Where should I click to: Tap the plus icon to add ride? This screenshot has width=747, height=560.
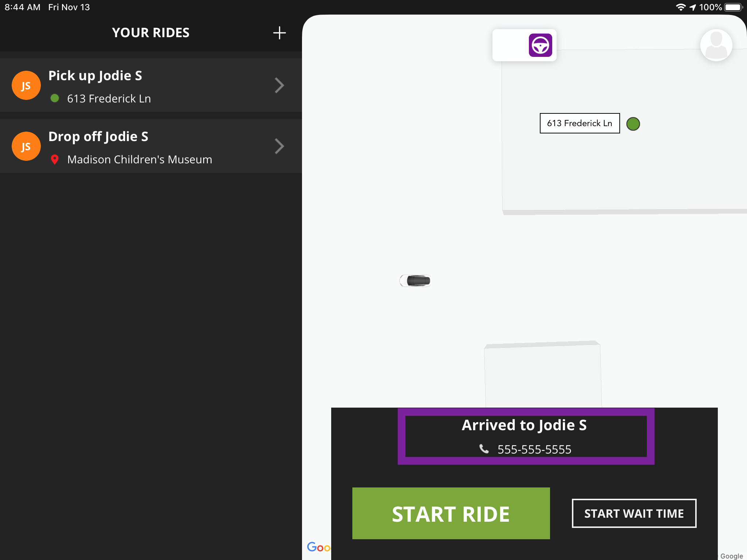[x=279, y=33]
